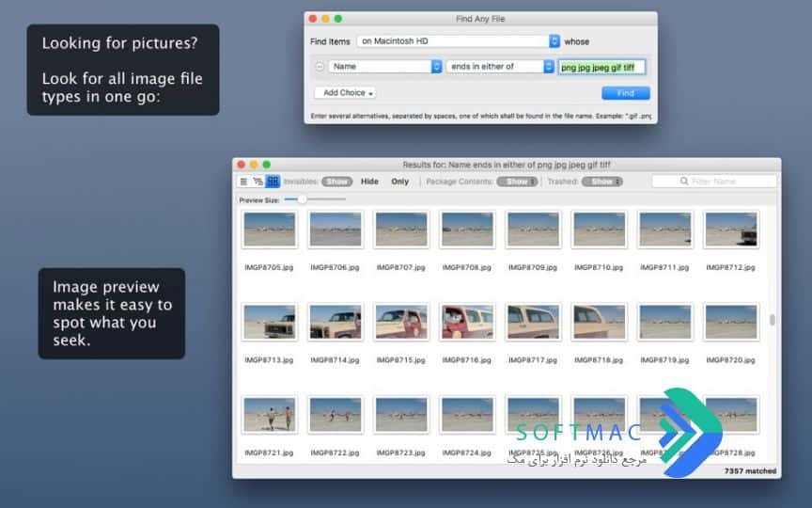Image resolution: width=812 pixels, height=508 pixels.
Task: Select thumbnail IMGP8721.jpg
Action: pyautogui.click(x=270, y=415)
